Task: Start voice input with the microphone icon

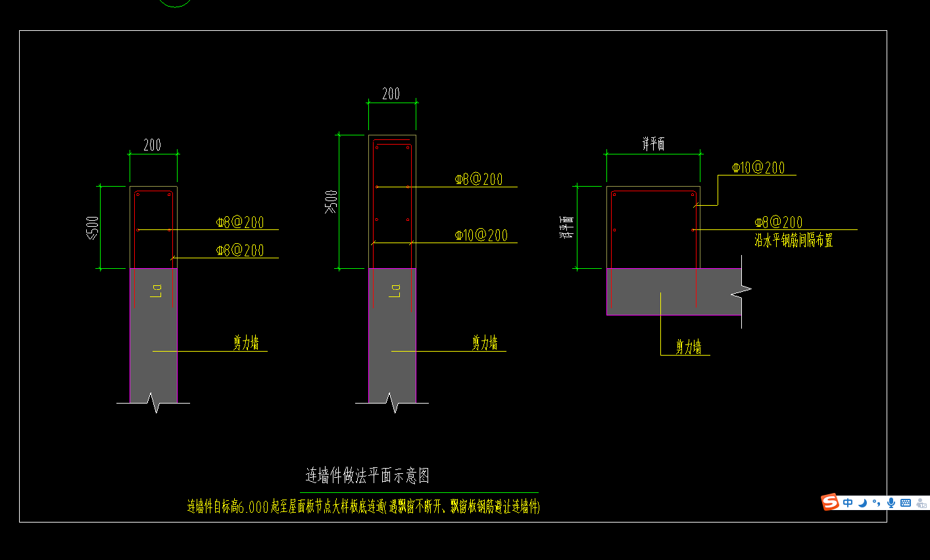Action: [x=891, y=503]
